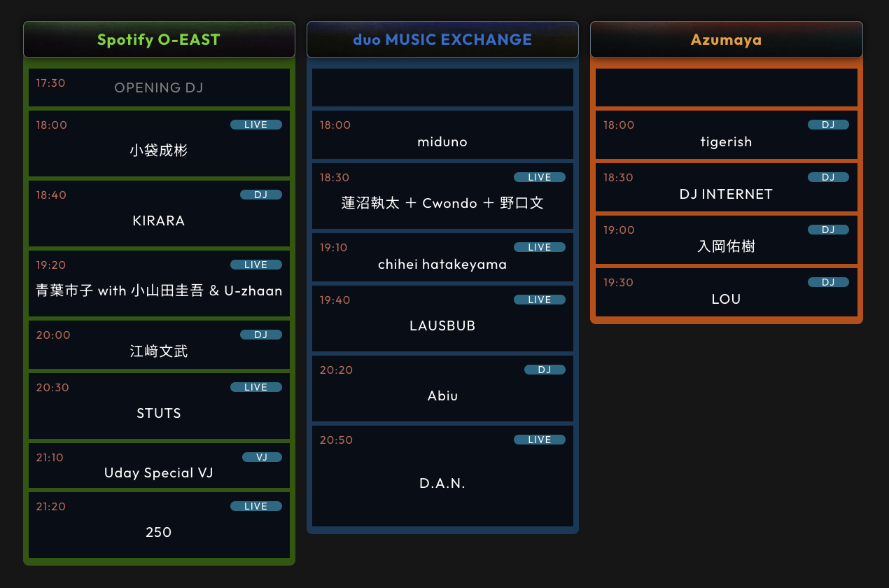Click the DJ badge on LOU slot
The width and height of the screenshot is (889, 588).
pos(828,282)
